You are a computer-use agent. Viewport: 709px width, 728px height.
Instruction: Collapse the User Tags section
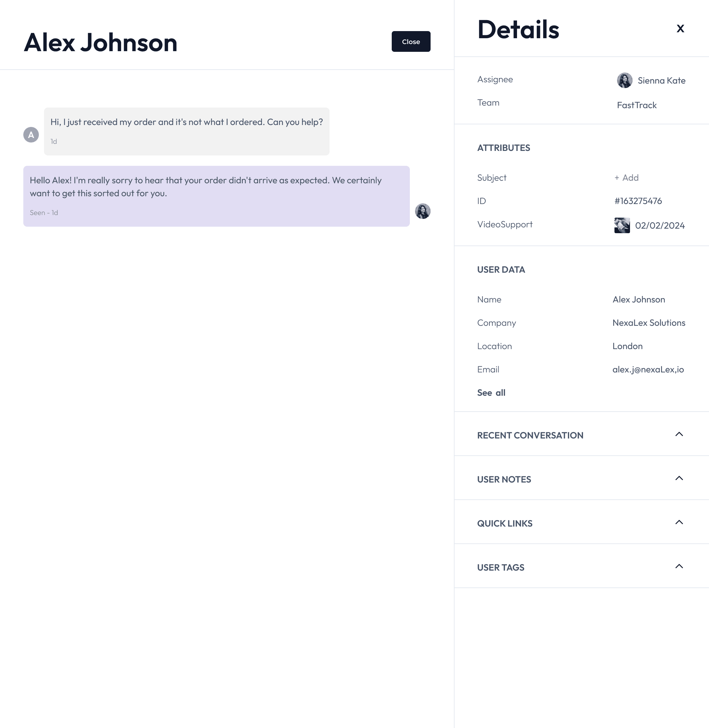click(x=679, y=566)
